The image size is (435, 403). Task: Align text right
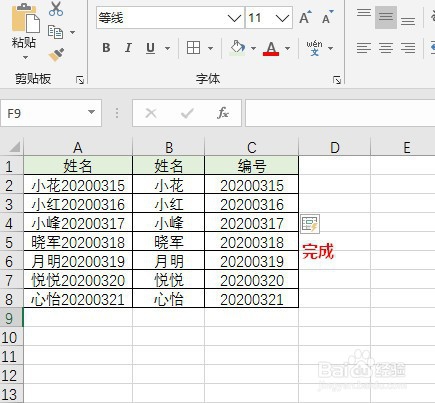tap(408, 48)
